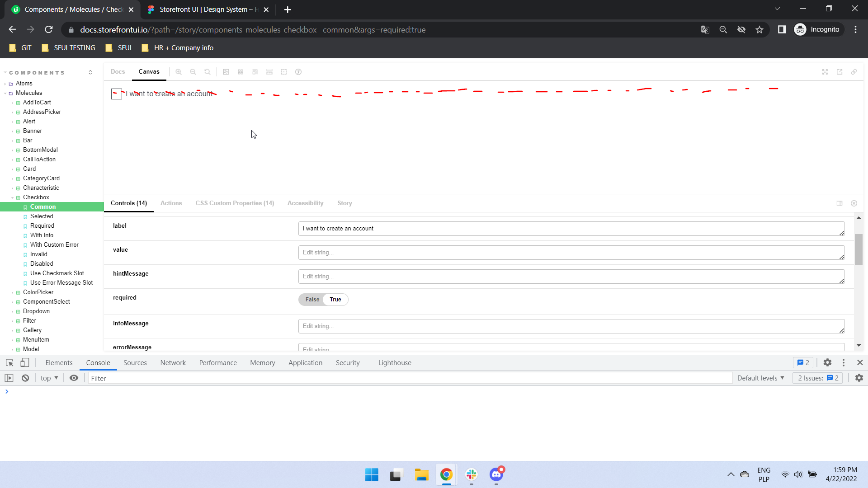Screen dimensions: 868x488
Task: Open the Network panel in DevTools
Action: (173, 362)
